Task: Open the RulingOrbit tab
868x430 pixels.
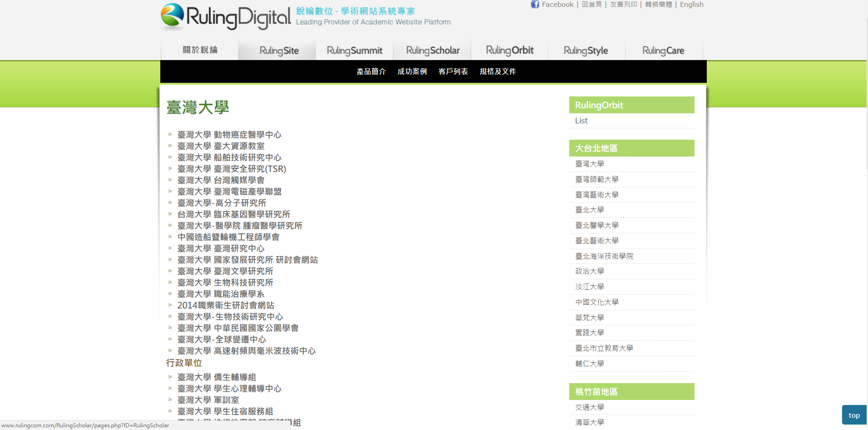Action: coord(510,50)
